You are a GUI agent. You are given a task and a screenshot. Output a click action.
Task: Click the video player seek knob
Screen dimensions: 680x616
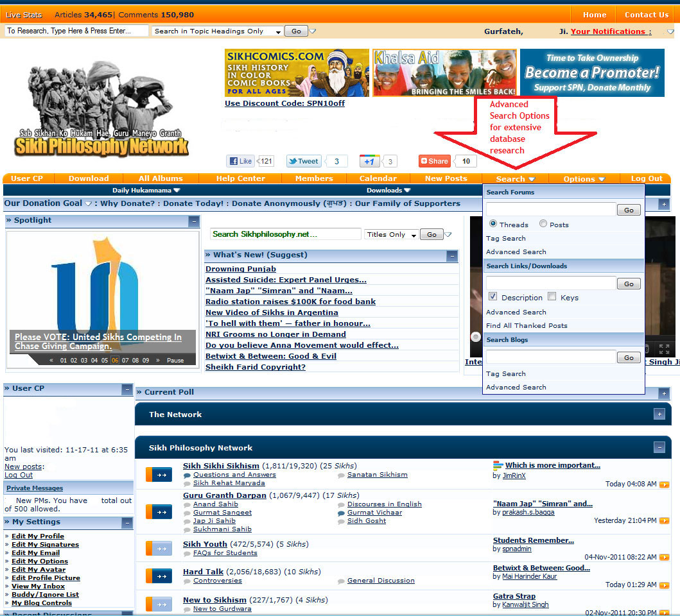pyautogui.click(x=476, y=337)
